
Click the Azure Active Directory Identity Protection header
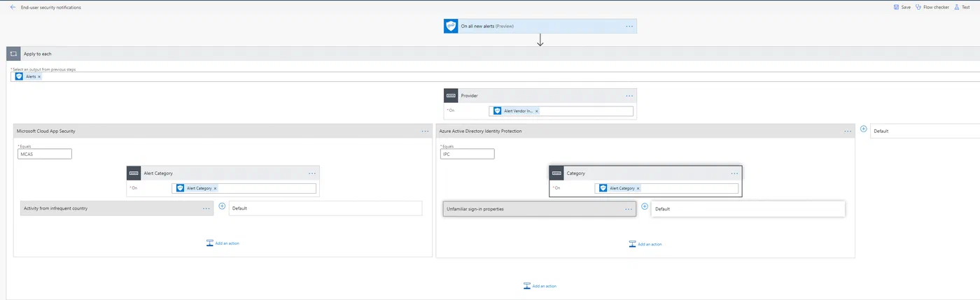645,131
